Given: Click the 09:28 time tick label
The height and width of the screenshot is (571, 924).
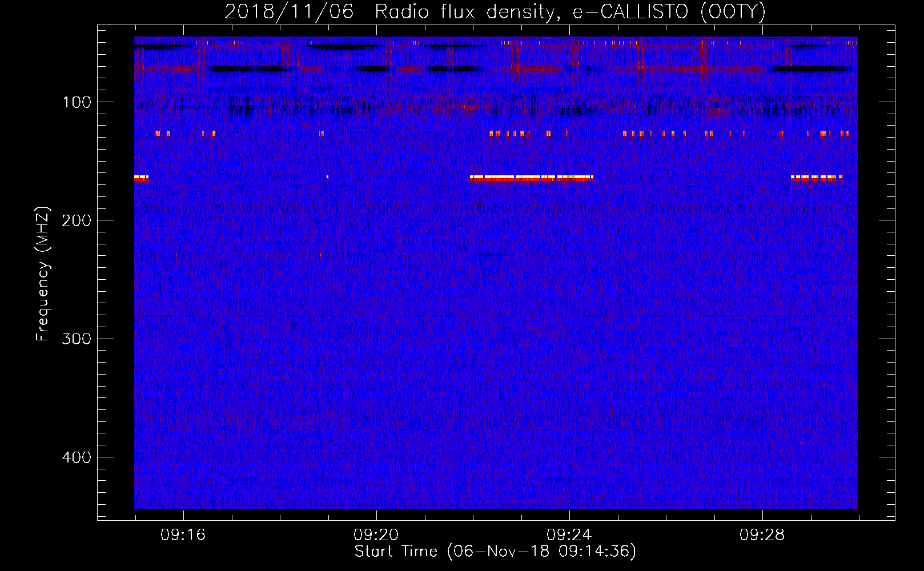Looking at the screenshot, I should (762, 535).
